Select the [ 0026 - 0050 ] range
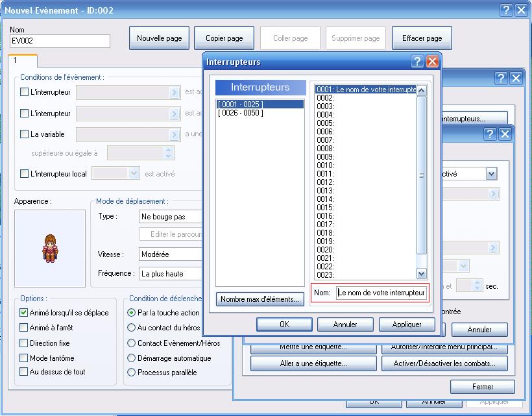 click(241, 113)
